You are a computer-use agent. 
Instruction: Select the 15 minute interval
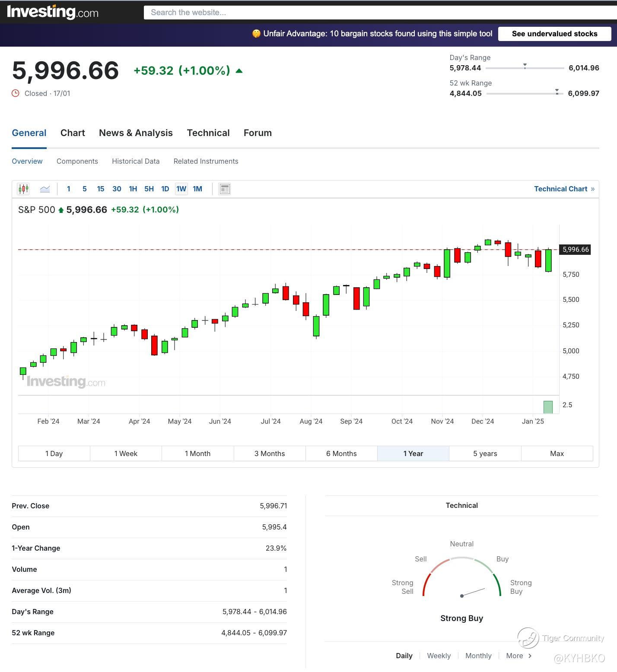click(101, 189)
